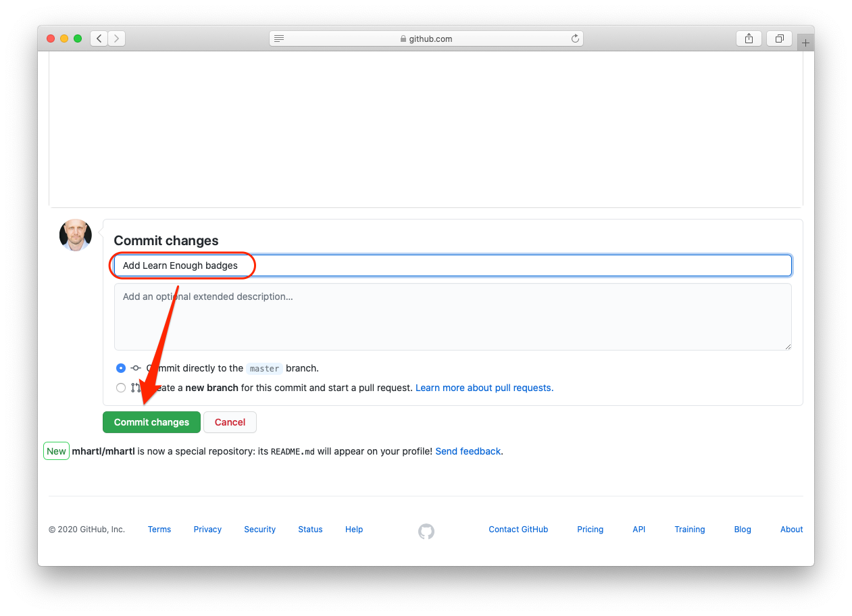Screen dimensions: 852x616
Task: Click the mhartl profile avatar
Action: (x=75, y=234)
